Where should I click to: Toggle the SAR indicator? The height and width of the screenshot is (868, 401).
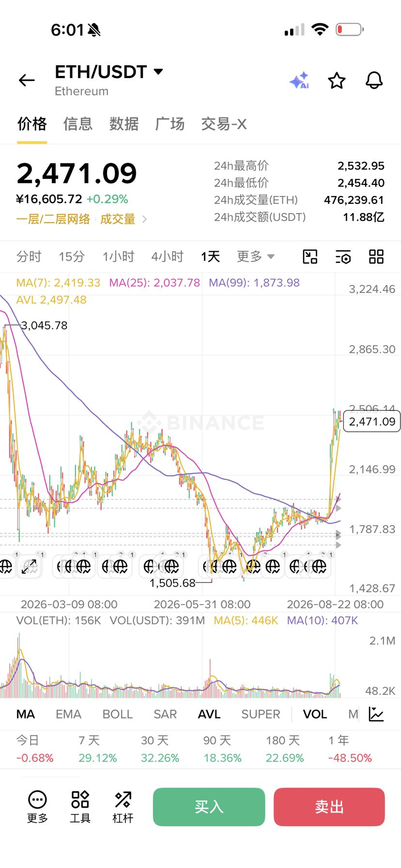pos(165,714)
